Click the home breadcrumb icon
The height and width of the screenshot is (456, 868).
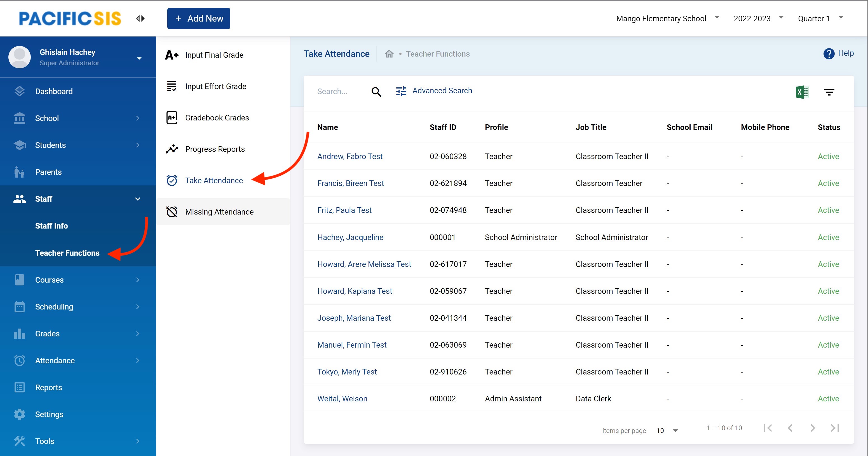[389, 54]
